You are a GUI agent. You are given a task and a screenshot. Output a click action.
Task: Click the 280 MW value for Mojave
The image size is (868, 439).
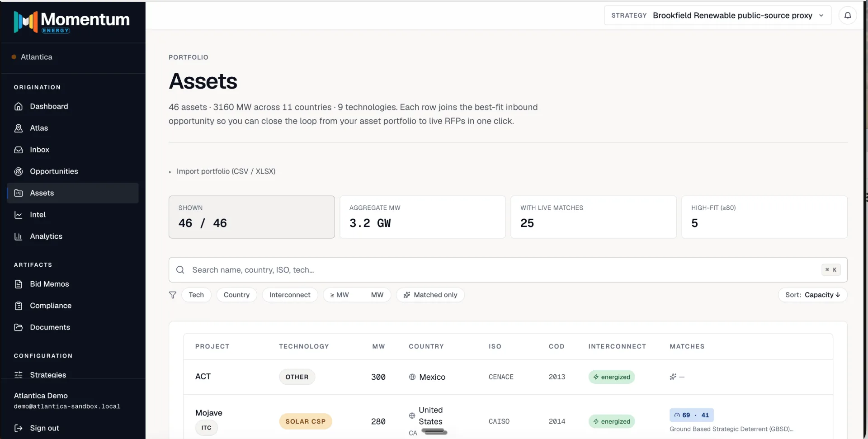(x=378, y=421)
